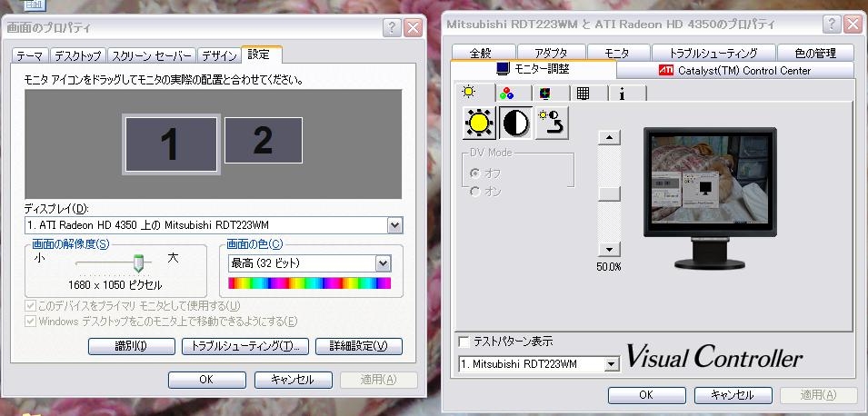The height and width of the screenshot is (416, 868).
Task: Click the トラブルシューティング(T)... button
Action: [245, 346]
